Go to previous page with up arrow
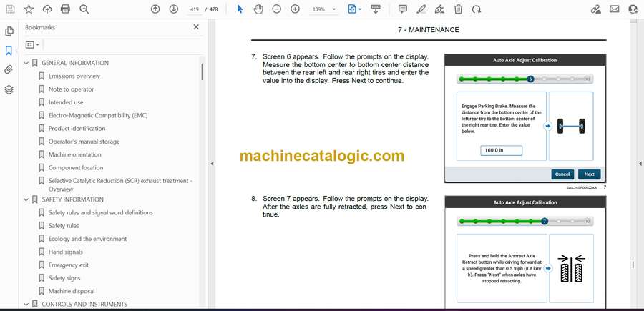 pyautogui.click(x=155, y=9)
